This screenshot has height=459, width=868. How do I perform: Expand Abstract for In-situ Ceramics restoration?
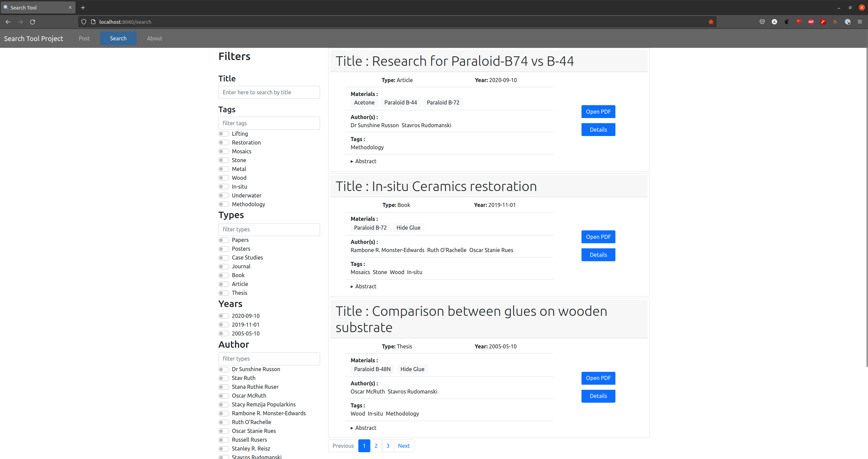[x=365, y=286]
